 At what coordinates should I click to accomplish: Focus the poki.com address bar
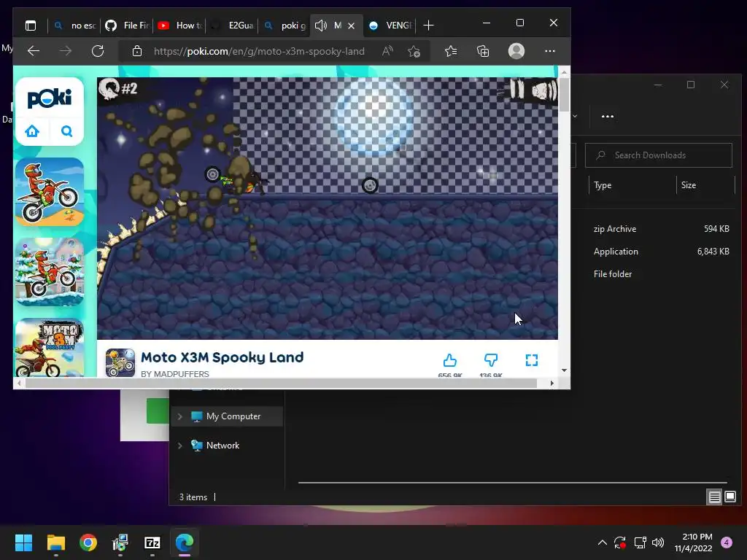coord(259,51)
